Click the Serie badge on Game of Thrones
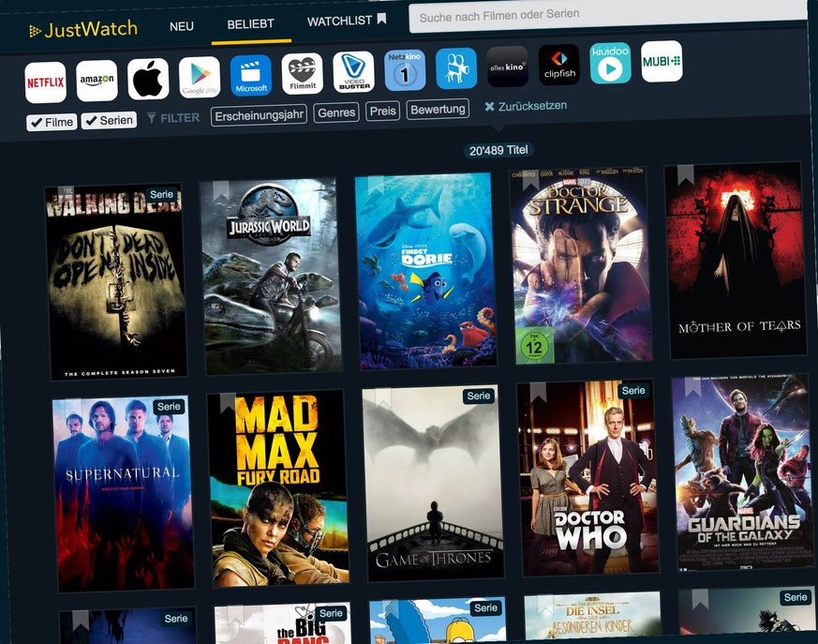Screen dimensions: 818x644 coord(479,397)
